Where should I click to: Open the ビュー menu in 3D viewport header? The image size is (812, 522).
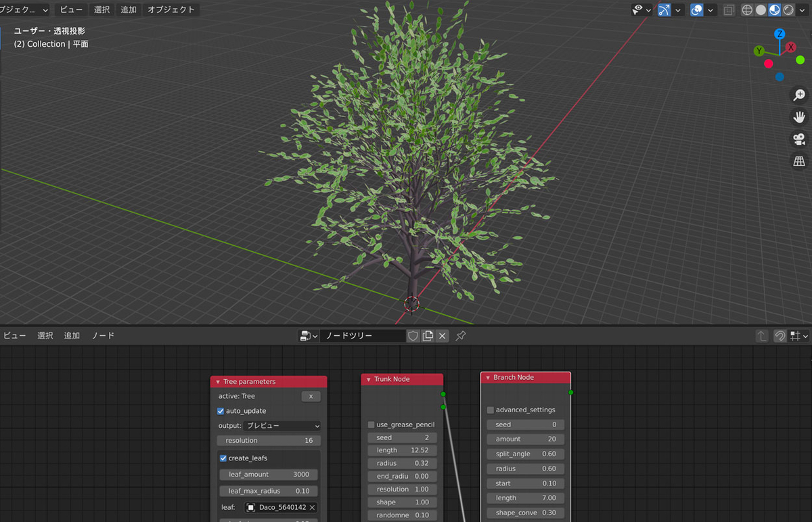coord(71,10)
